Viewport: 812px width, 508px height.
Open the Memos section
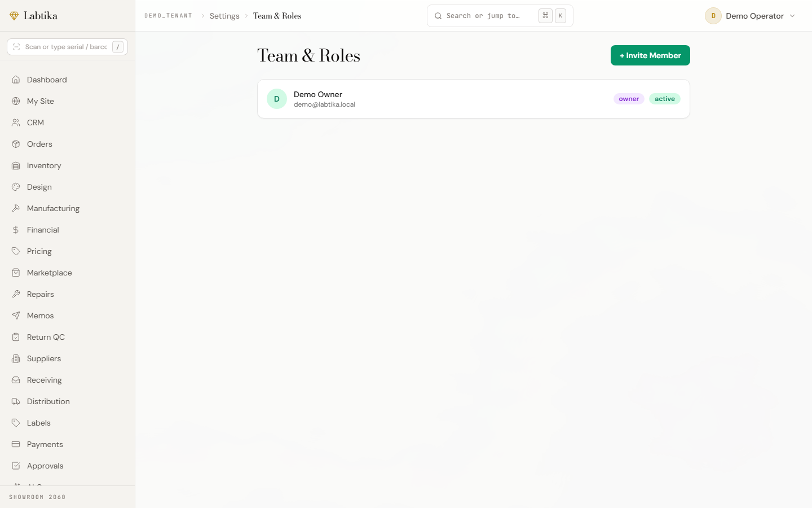pyautogui.click(x=68, y=316)
